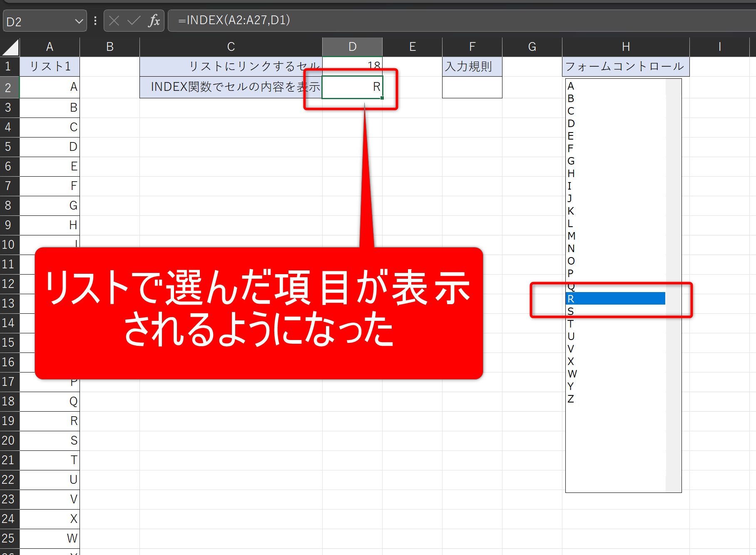The width and height of the screenshot is (756, 555).
Task: Select column D header
Action: tap(352, 47)
